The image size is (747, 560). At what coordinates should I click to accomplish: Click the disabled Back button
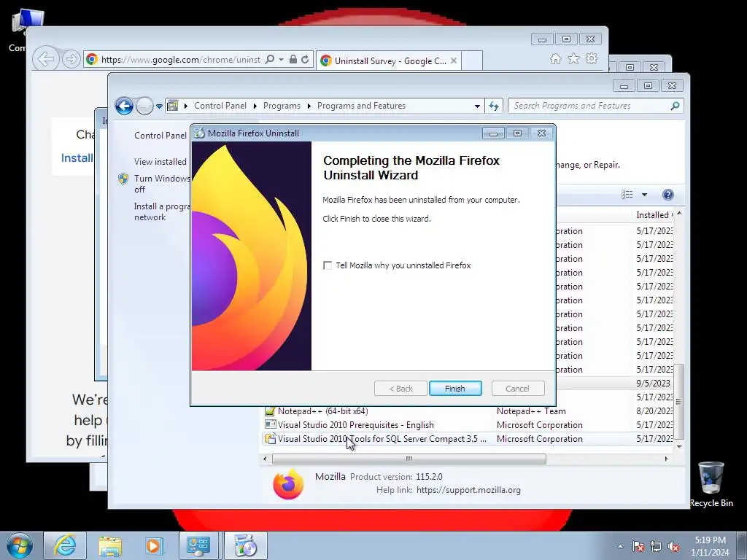400,389
